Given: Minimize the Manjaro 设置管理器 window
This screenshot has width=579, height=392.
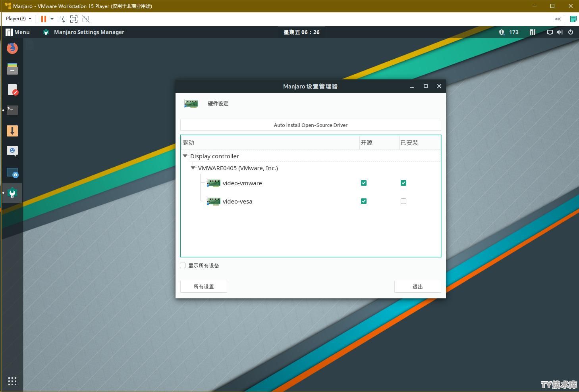Looking at the screenshot, I should pos(412,86).
